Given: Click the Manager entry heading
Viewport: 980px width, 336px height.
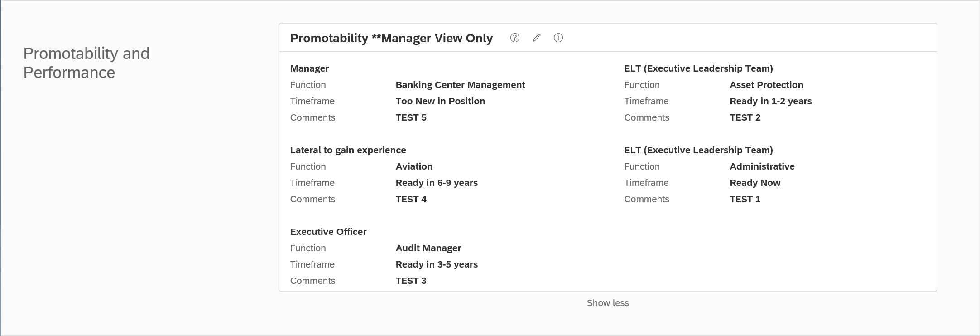Looking at the screenshot, I should point(309,68).
